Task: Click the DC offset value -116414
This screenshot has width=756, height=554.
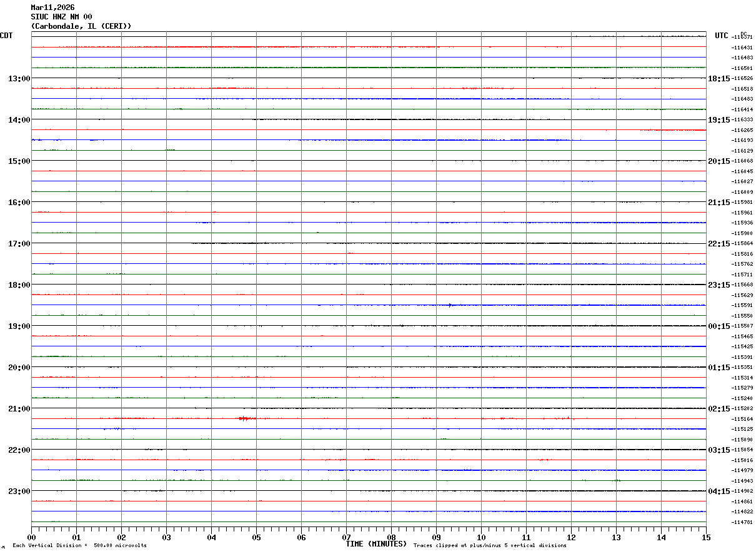Action: click(x=742, y=109)
